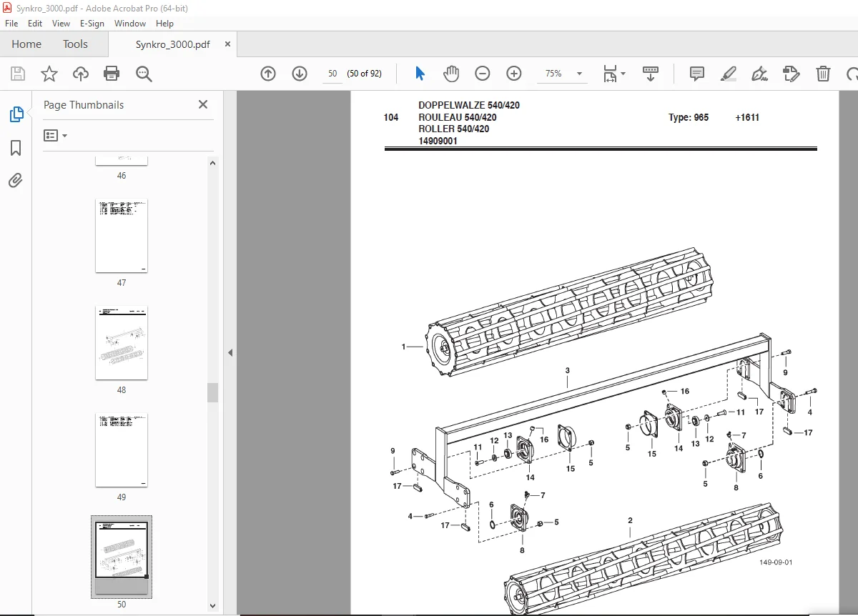
Task: Click the page number input field
Action: click(332, 74)
